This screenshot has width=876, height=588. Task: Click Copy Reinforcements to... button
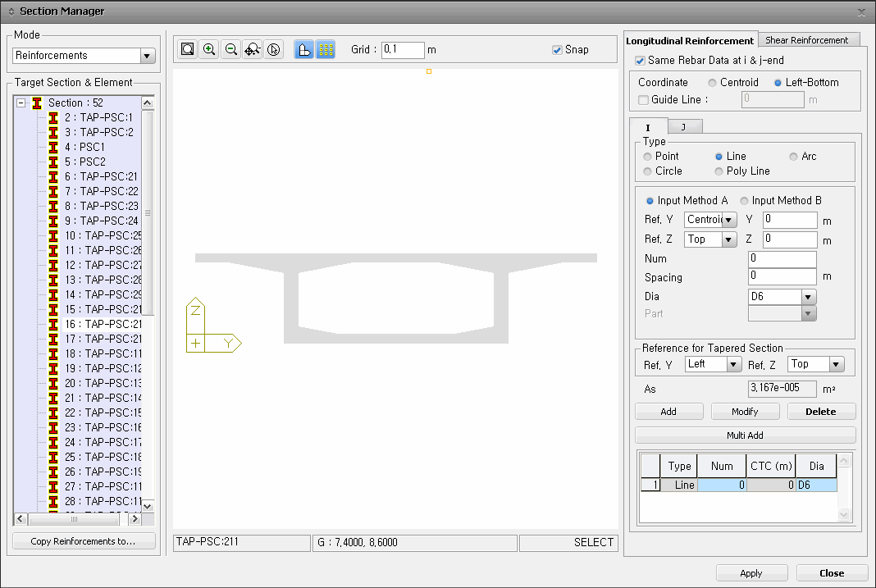point(84,541)
